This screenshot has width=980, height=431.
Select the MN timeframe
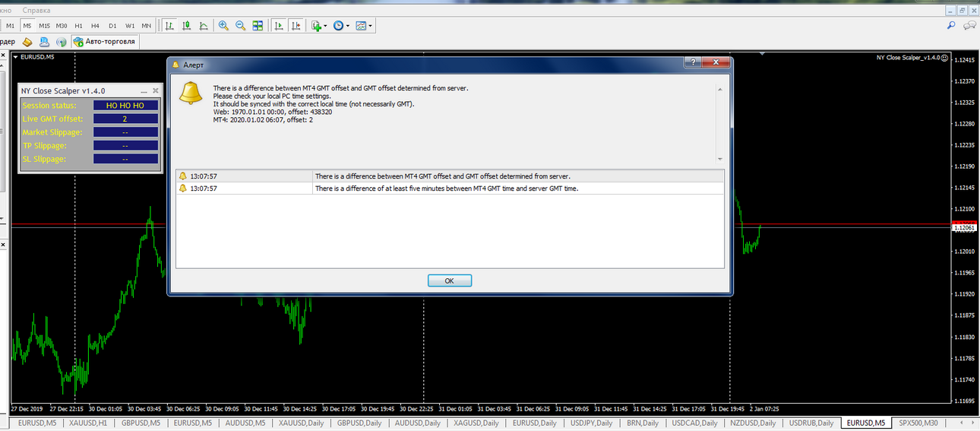click(146, 26)
